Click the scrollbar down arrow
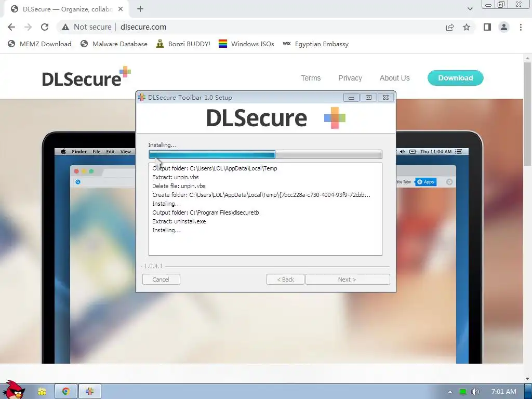Image resolution: width=532 pixels, height=399 pixels. [528, 378]
